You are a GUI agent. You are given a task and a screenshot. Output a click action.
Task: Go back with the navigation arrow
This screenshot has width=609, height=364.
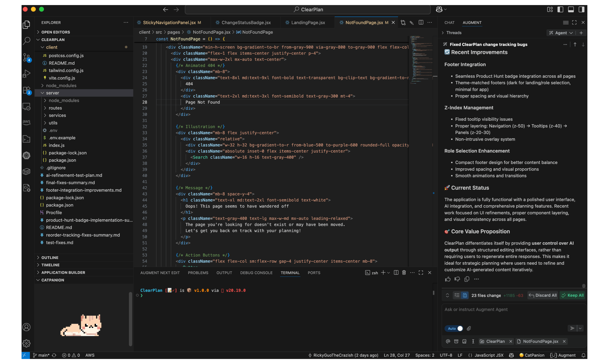pyautogui.click(x=166, y=10)
